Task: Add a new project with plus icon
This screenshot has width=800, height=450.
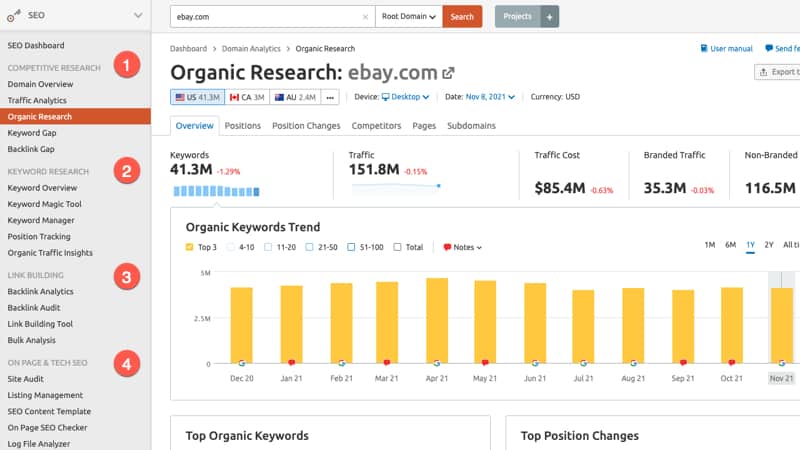Action: [549, 16]
